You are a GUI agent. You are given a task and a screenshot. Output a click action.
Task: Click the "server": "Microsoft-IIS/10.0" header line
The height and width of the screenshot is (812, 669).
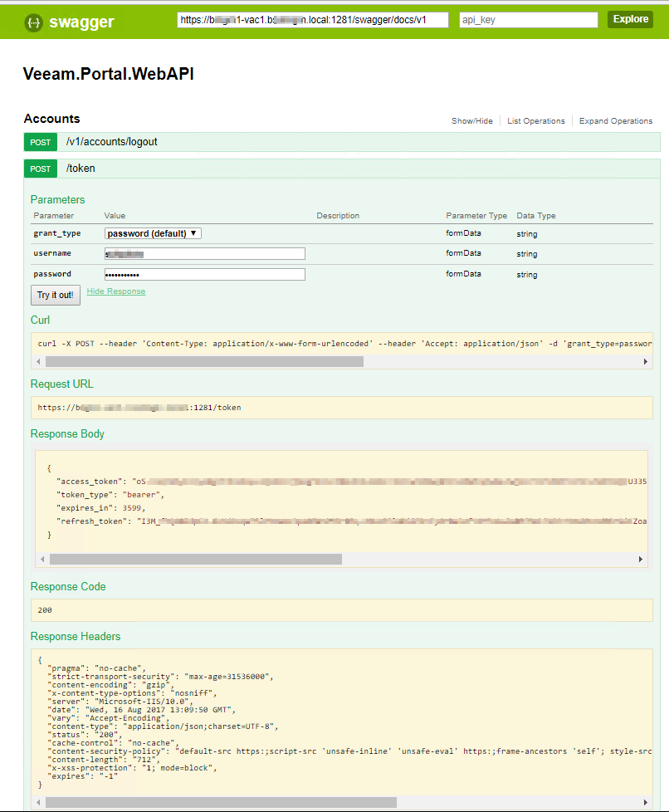pos(120,702)
